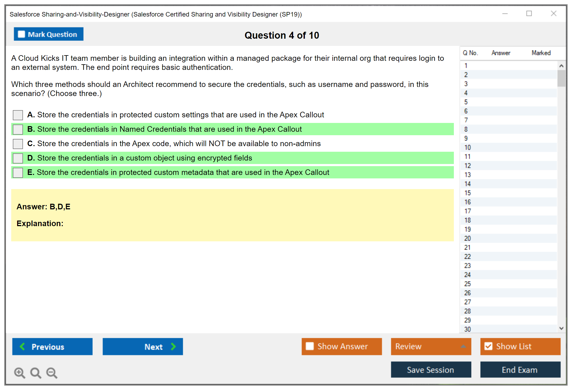574x392 pixels.
Task: Click the reset zoom magnifier icon
Action: tap(36, 373)
